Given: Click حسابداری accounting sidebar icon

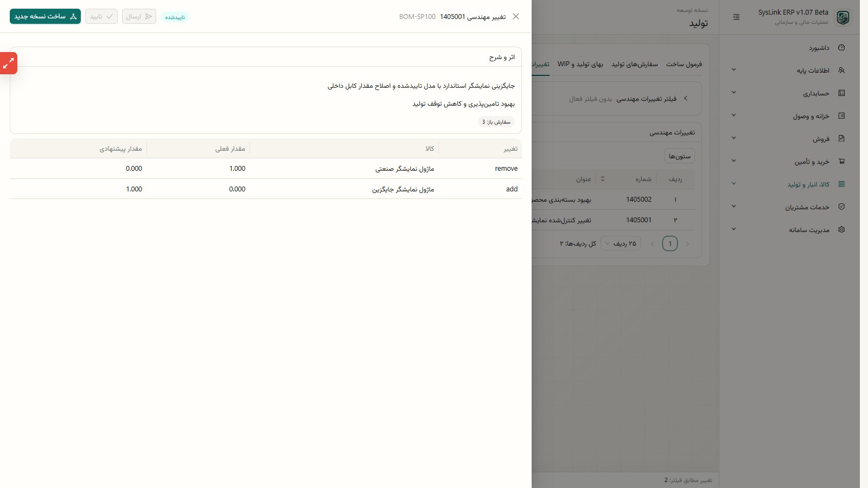Looking at the screenshot, I should 841,93.
